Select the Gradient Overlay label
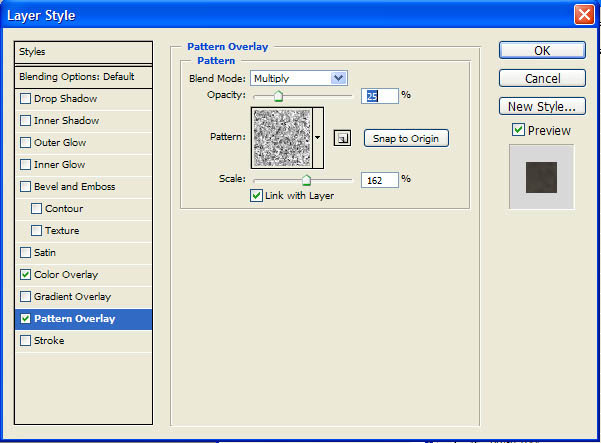This screenshot has width=601, height=443. coord(72,297)
